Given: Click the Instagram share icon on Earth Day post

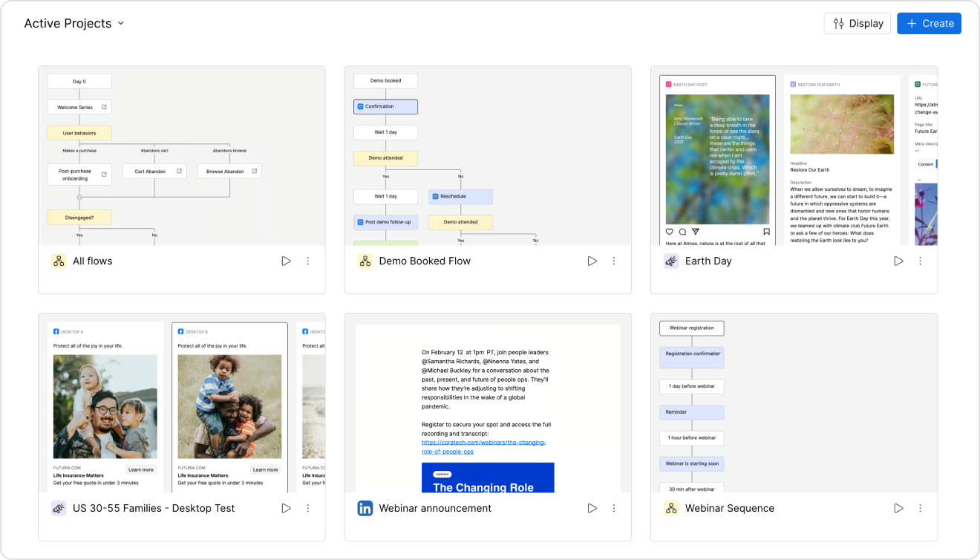Looking at the screenshot, I should point(696,232).
